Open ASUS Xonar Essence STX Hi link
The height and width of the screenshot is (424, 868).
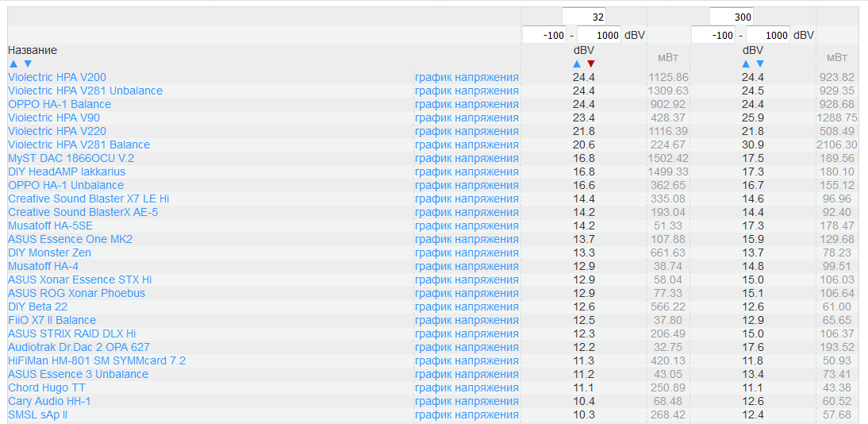79,279
